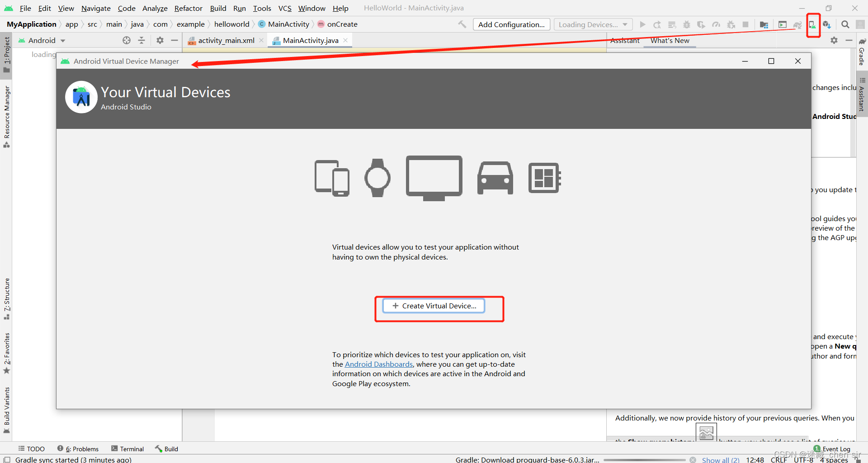This screenshot has height=463, width=868.
Task: Click Run with Coverage shield icon
Action: coord(701,24)
